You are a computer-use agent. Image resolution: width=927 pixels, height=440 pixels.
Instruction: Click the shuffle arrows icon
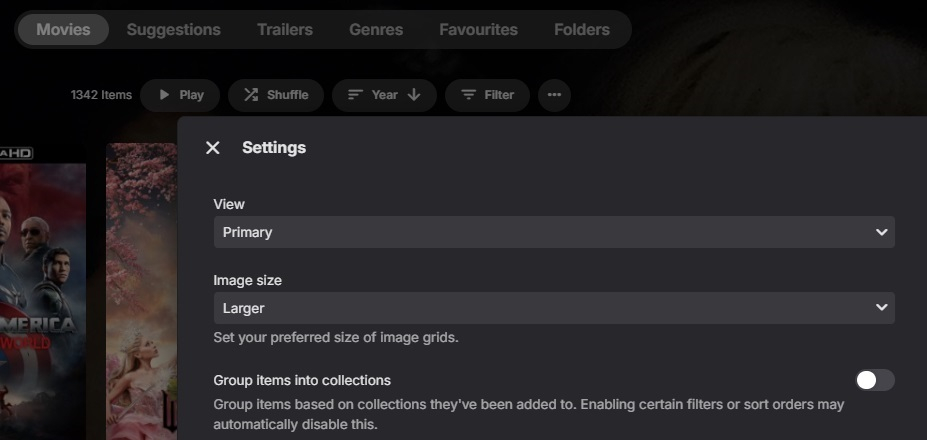pos(250,95)
